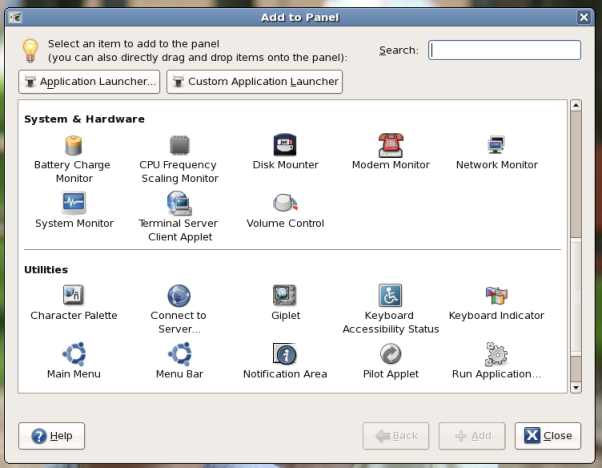This screenshot has width=602, height=468.
Task: Open the Custom Application Launcher button
Action: (x=254, y=81)
